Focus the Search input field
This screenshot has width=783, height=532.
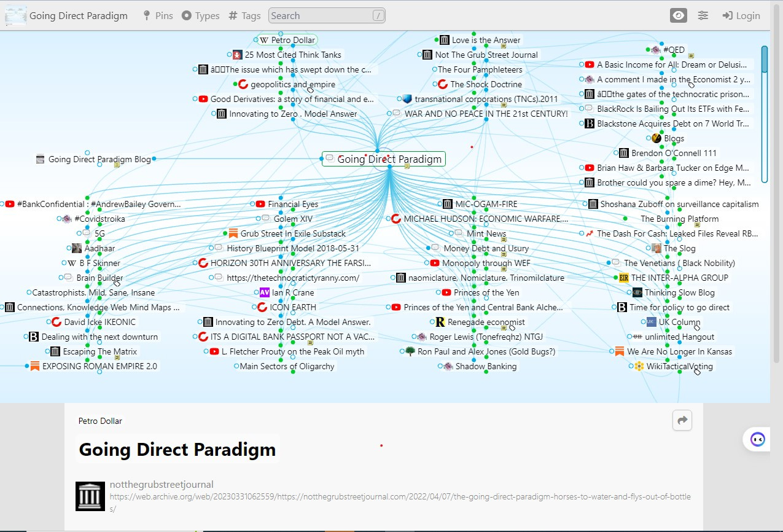pos(327,16)
